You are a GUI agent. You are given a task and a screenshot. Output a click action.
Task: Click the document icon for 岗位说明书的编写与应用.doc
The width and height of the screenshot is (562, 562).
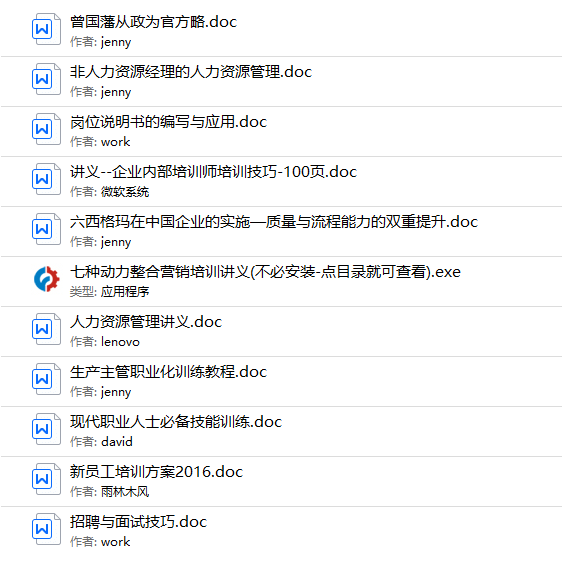pos(46,129)
